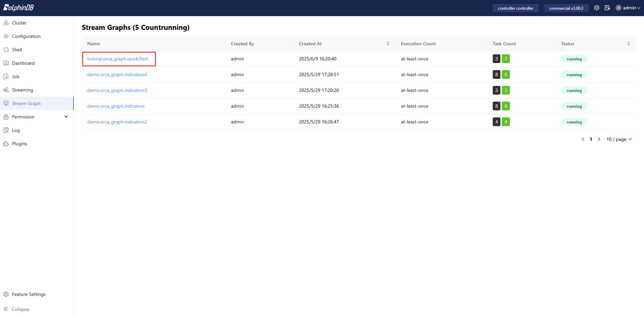
Task: Open the Shell icon in sidebar
Action: coord(6,50)
